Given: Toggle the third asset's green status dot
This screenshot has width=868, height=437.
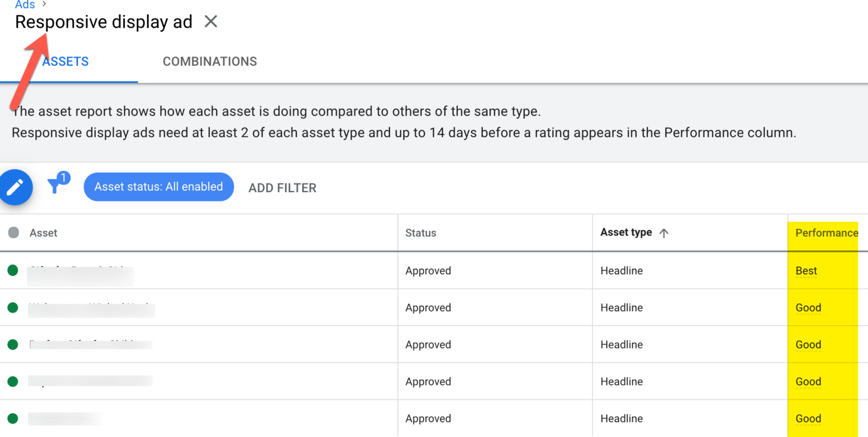Looking at the screenshot, I should coord(13,345).
